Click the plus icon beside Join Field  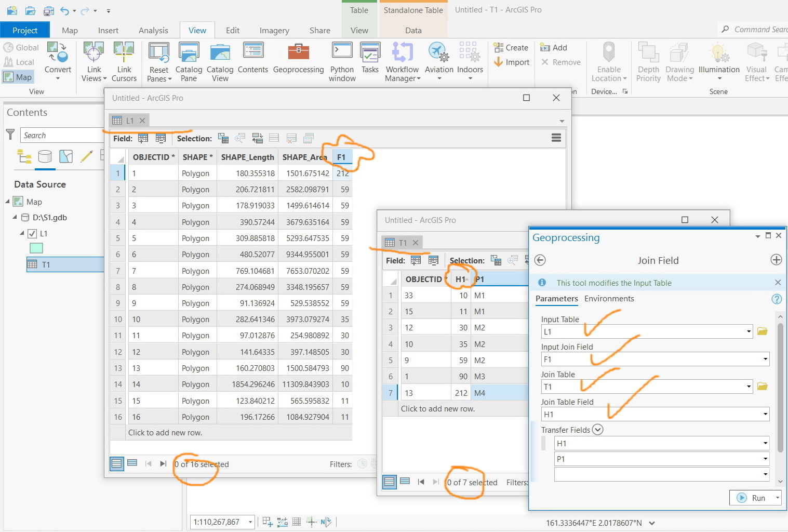[x=776, y=260]
